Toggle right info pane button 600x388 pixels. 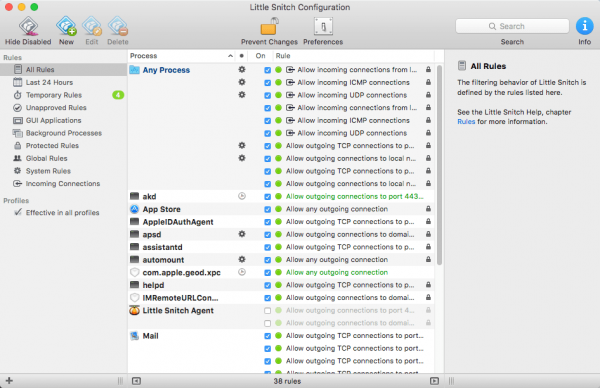point(434,381)
